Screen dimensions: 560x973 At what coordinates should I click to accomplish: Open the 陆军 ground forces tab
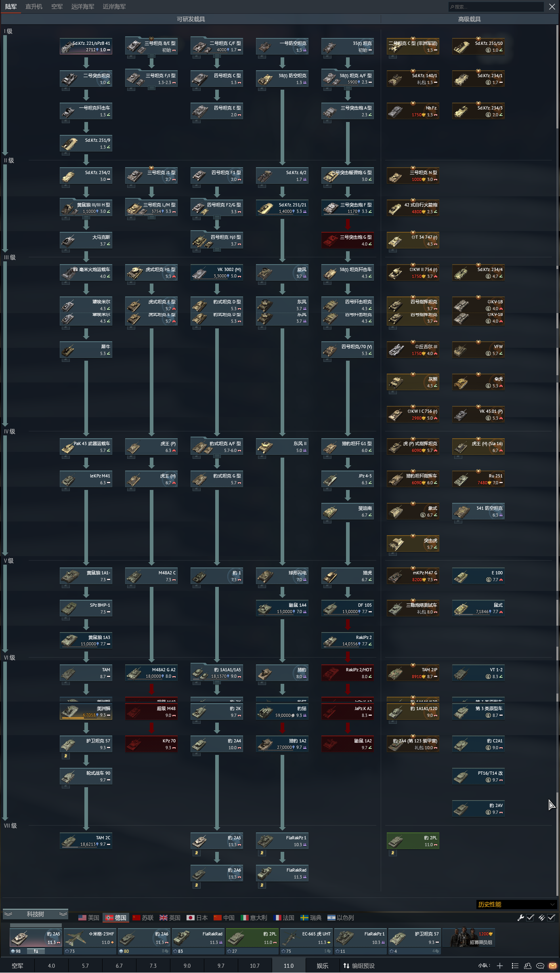click(x=11, y=6)
